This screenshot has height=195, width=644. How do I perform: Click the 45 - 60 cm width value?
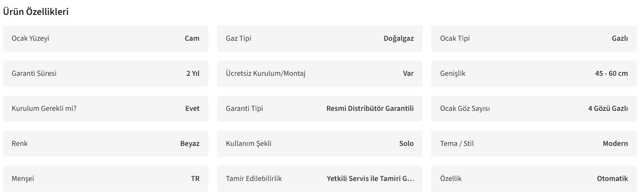(611, 73)
